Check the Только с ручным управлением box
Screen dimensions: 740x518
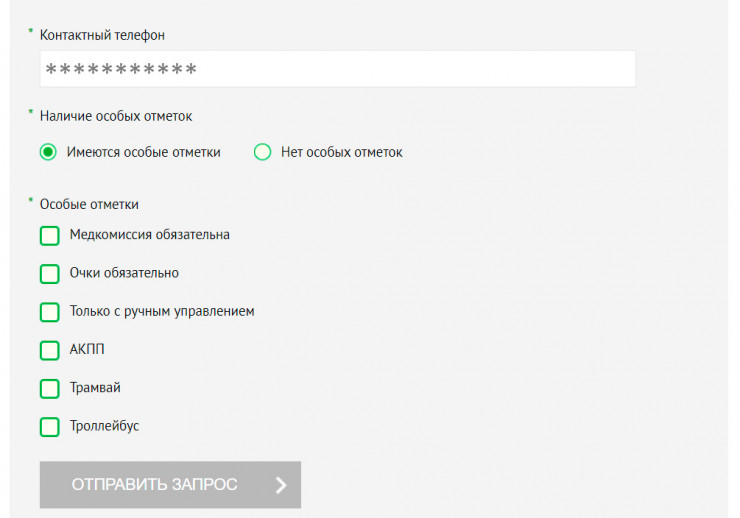[x=50, y=312]
